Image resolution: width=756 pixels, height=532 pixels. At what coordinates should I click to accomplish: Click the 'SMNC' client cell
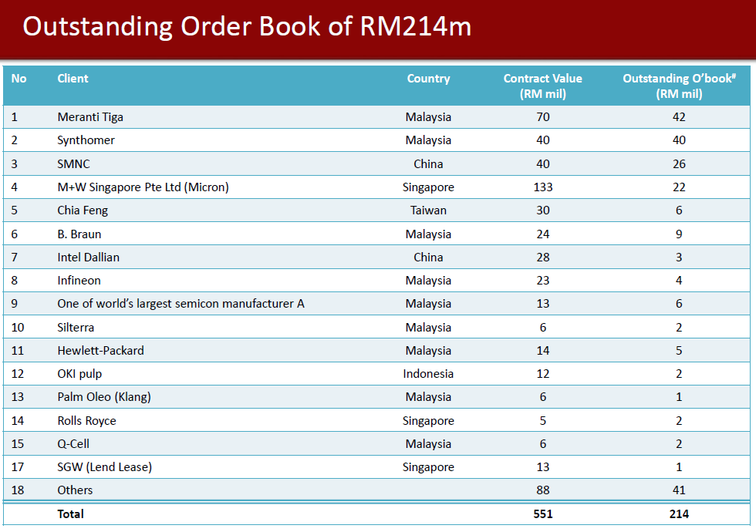coord(73,163)
